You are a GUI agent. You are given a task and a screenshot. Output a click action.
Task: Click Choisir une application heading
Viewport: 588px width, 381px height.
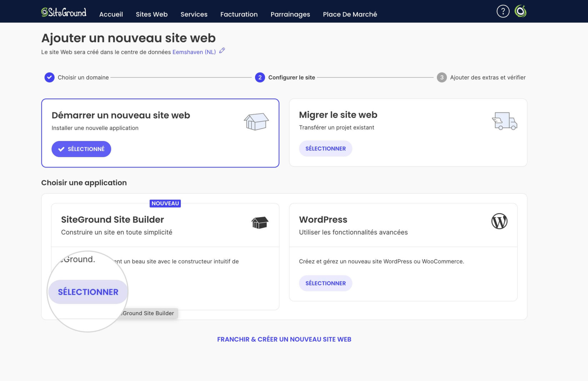(84, 183)
